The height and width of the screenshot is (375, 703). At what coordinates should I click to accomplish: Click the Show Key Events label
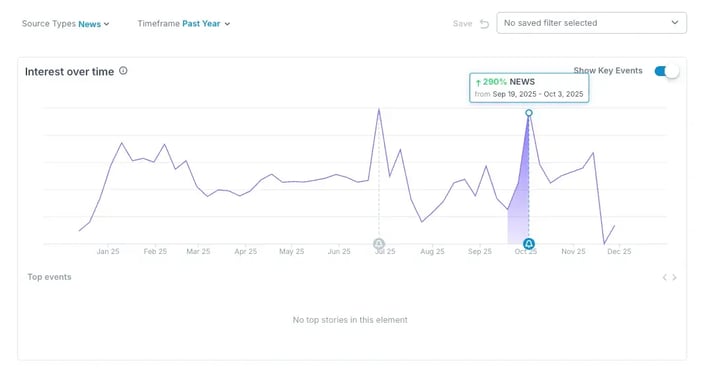pos(608,70)
